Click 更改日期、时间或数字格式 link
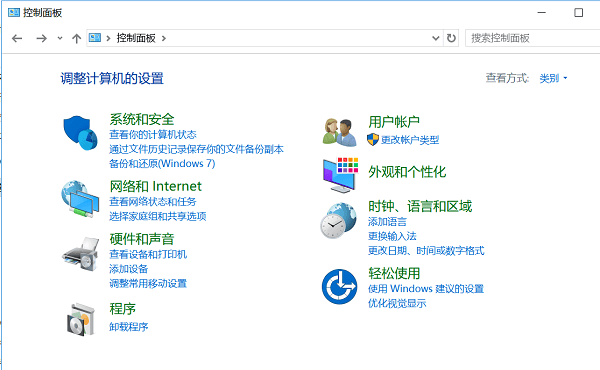600x370 pixels. (426, 251)
